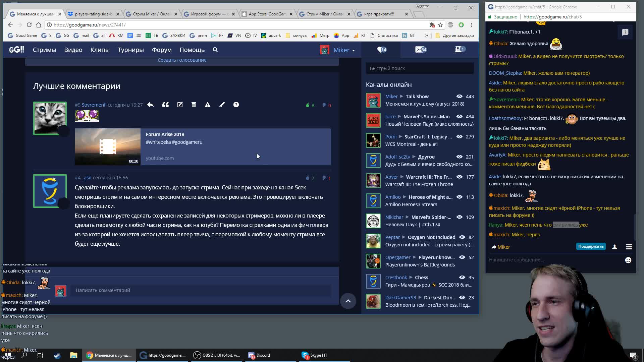Click the Поддержать support button

591,246
